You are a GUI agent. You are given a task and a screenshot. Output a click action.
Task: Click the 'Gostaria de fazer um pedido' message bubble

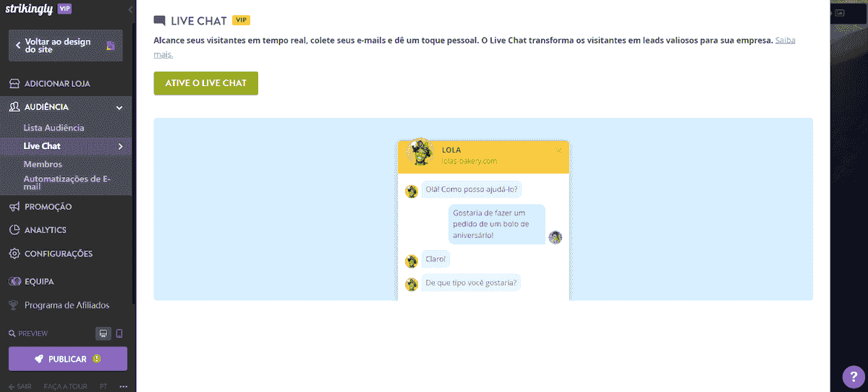[x=496, y=224]
